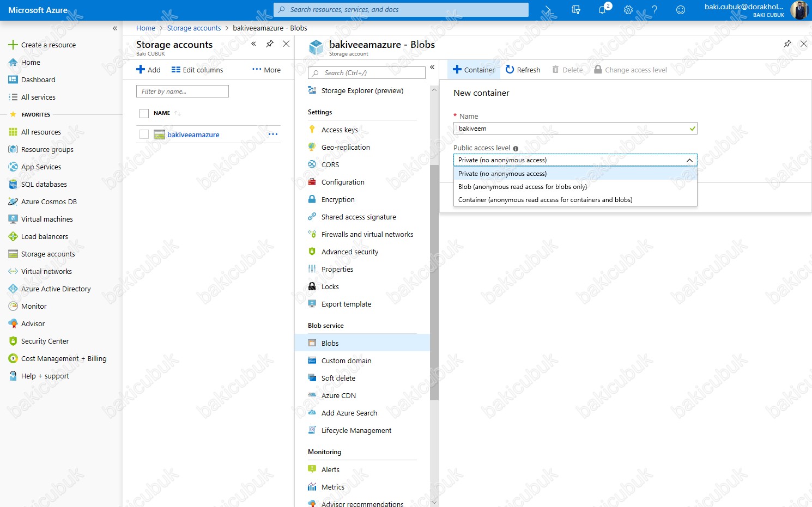Open the notifications bell
812x507 pixels.
603,10
